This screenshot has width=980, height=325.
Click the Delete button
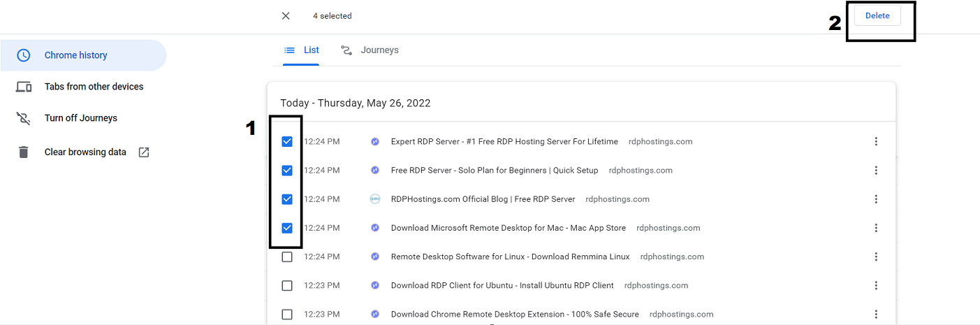pos(877,16)
